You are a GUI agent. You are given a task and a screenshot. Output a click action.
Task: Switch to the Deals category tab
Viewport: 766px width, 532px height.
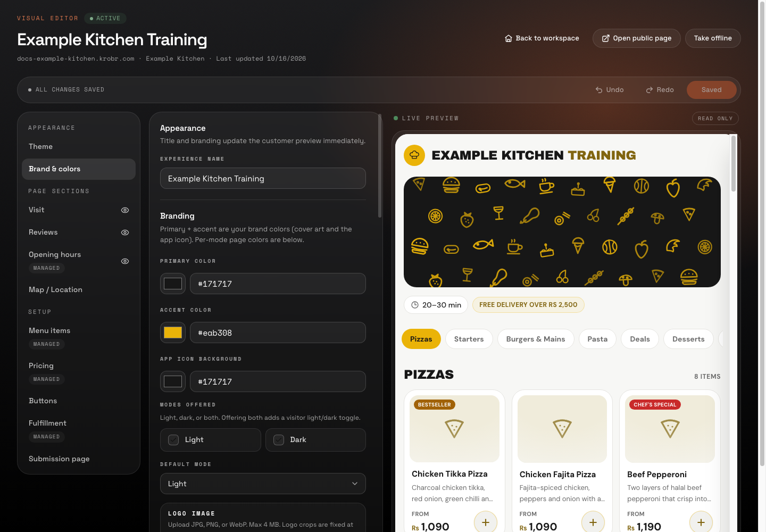[x=640, y=339]
